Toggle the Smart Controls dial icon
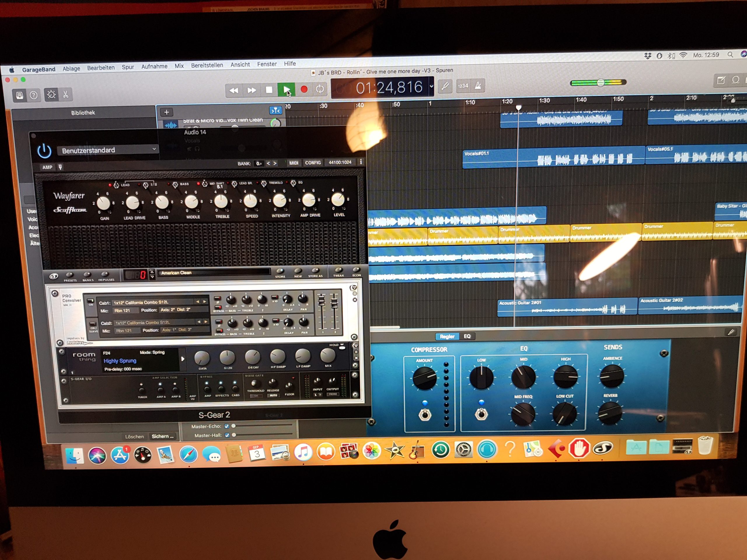This screenshot has width=747, height=560. click(x=51, y=95)
